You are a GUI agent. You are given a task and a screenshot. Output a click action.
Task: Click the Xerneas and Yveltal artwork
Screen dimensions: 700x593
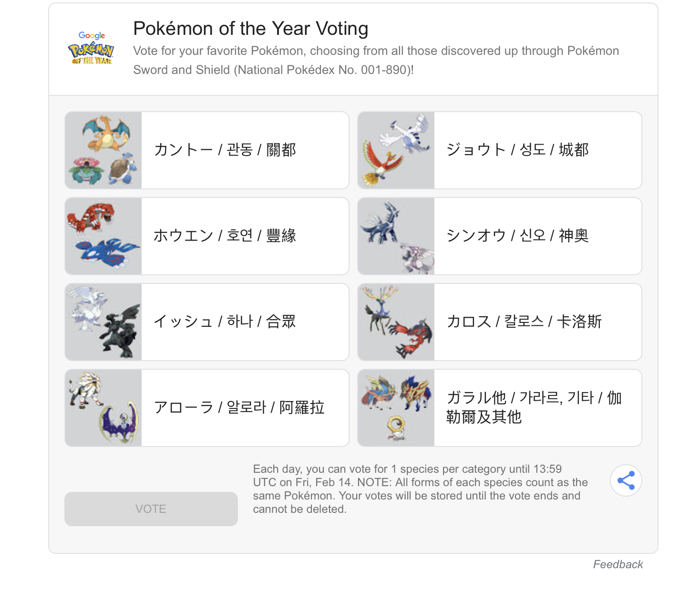tap(396, 322)
